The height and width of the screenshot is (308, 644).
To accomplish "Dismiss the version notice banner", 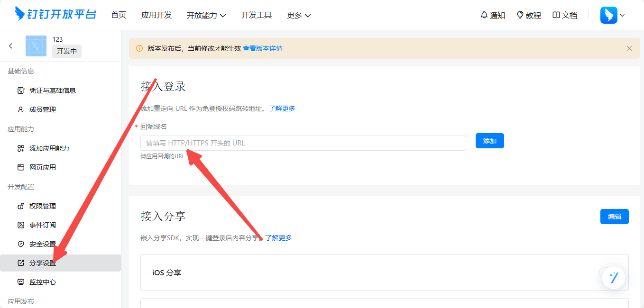I will coord(629,48).
